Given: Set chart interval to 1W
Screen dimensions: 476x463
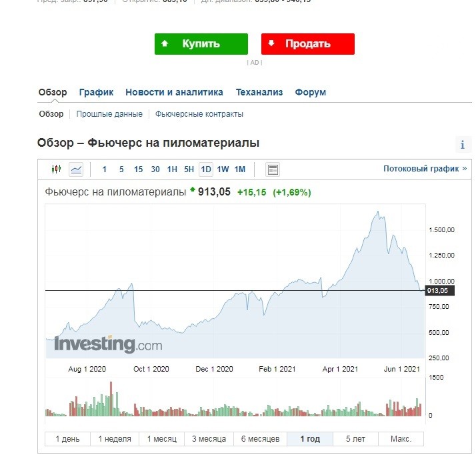Looking at the screenshot, I should pos(223,169).
